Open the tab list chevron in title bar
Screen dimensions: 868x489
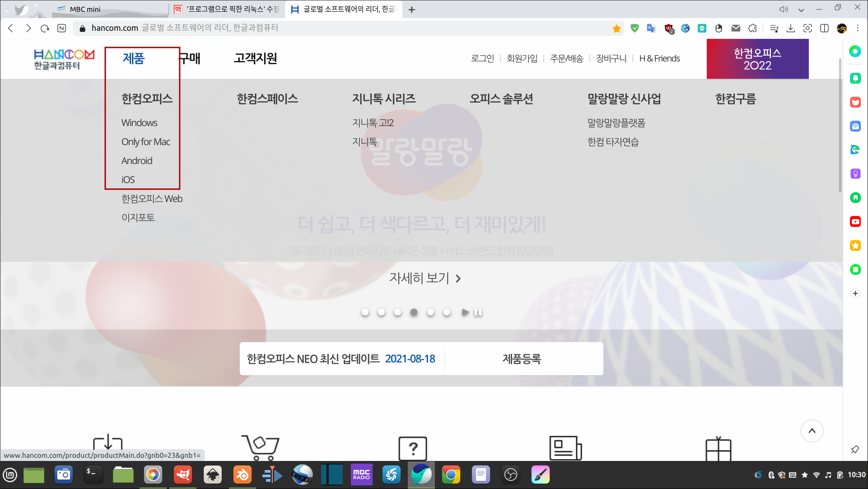click(x=801, y=9)
